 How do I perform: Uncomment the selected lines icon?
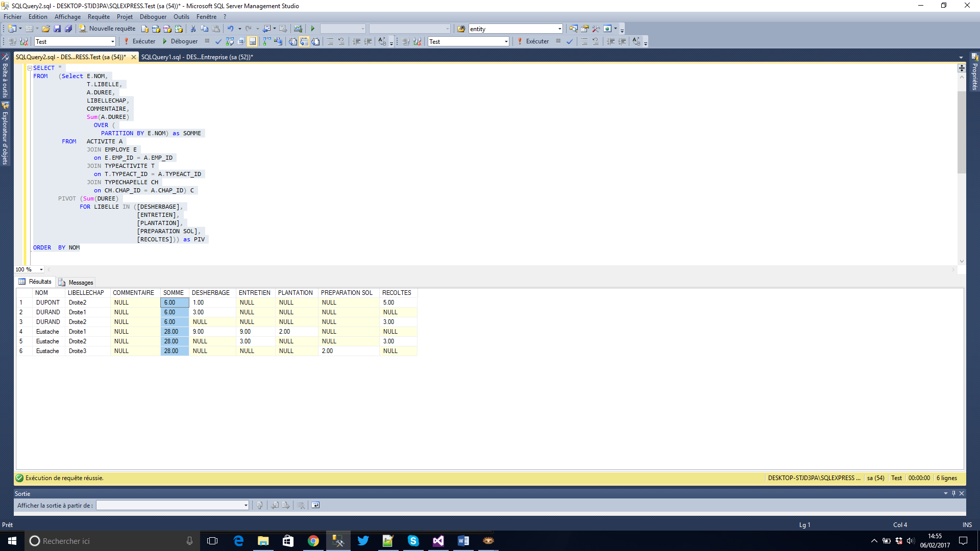[x=341, y=42]
